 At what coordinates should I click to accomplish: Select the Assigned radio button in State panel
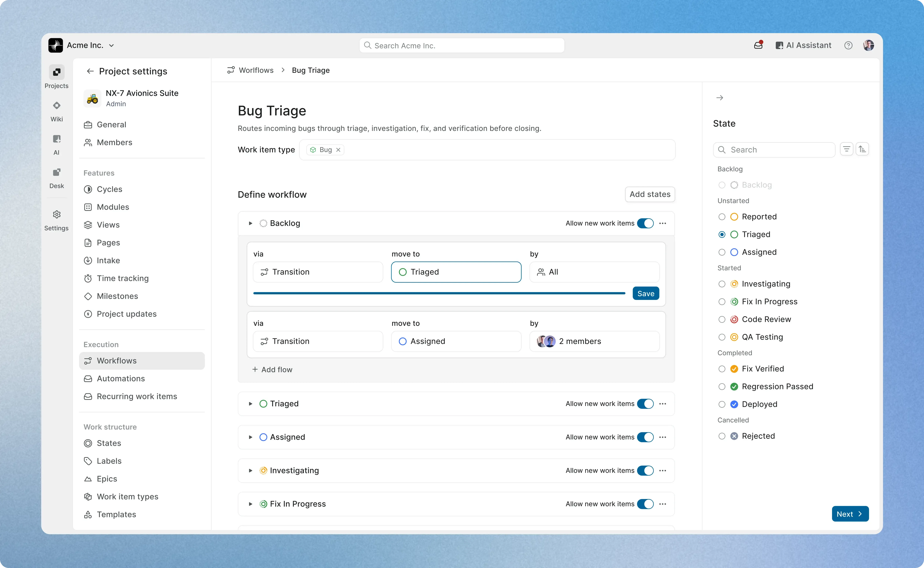tap(722, 252)
